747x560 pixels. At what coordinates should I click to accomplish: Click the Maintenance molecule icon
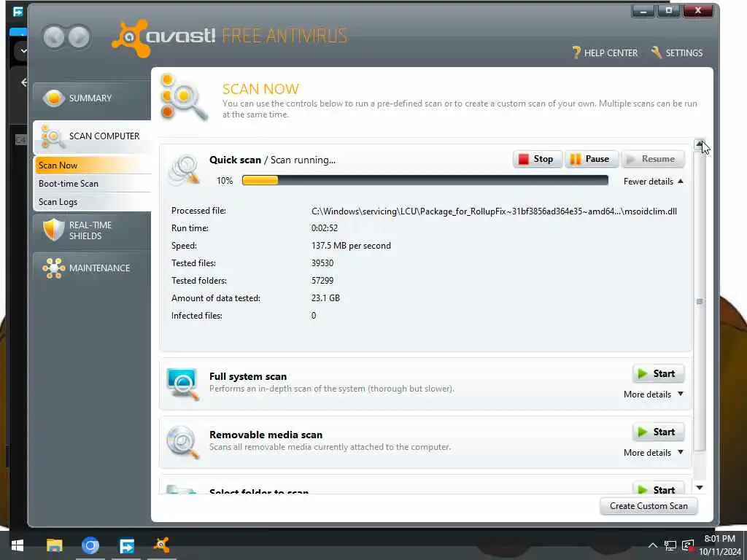pyautogui.click(x=53, y=268)
